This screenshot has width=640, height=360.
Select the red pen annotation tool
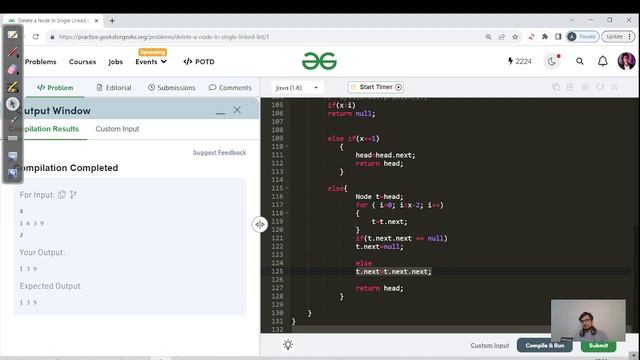coord(13,52)
